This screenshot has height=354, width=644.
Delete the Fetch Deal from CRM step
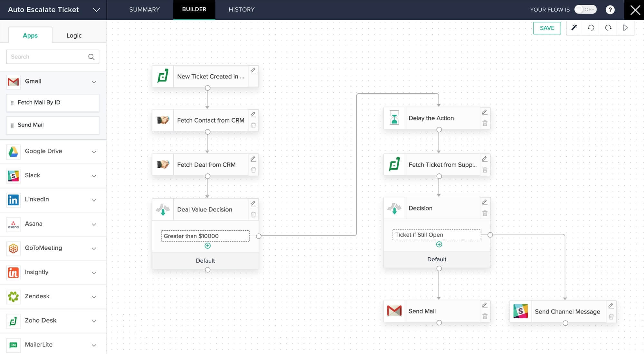point(253,170)
